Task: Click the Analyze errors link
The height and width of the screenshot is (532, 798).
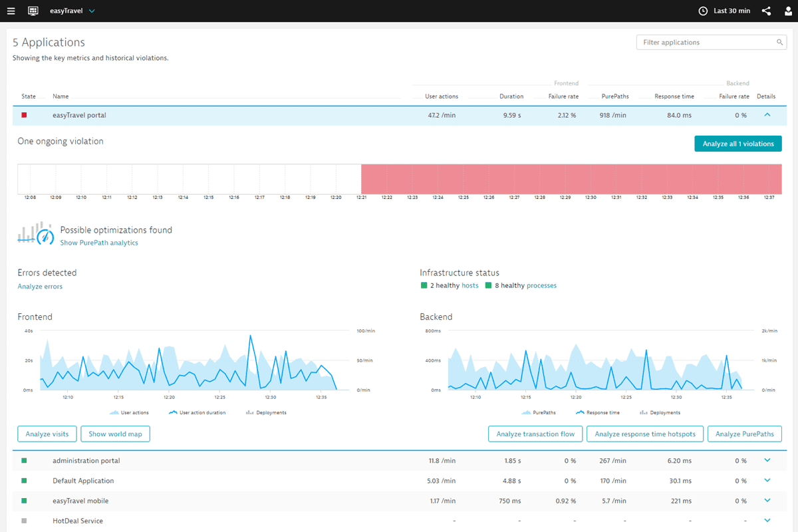Action: [x=40, y=287]
